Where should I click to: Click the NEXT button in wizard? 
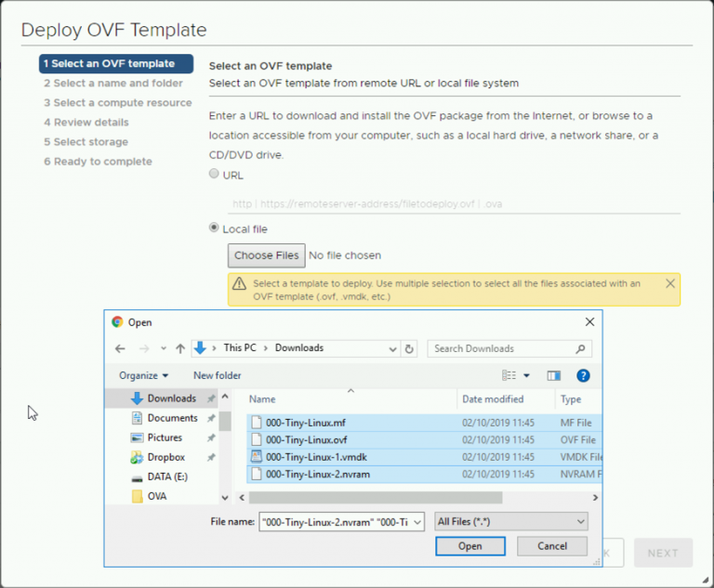point(663,553)
